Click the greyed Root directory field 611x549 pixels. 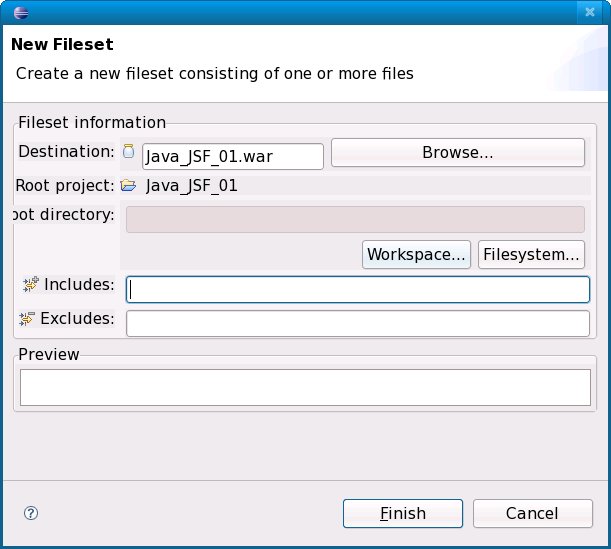pyautogui.click(x=355, y=220)
